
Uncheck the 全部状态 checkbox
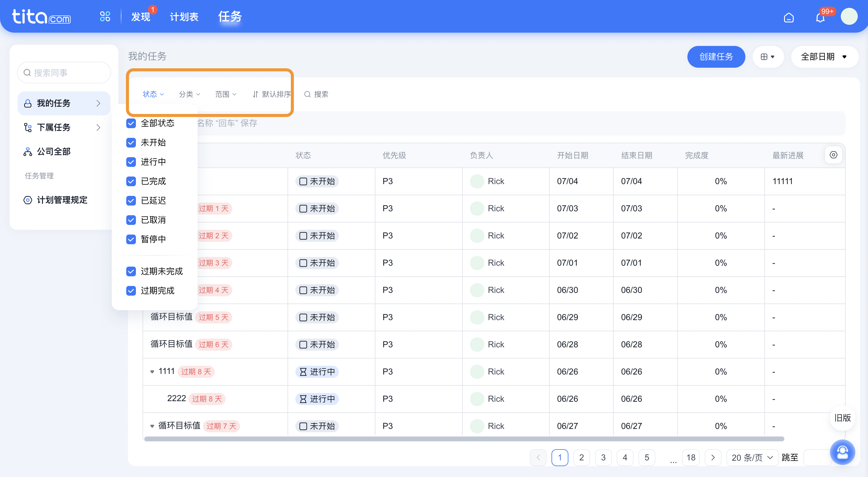131,123
